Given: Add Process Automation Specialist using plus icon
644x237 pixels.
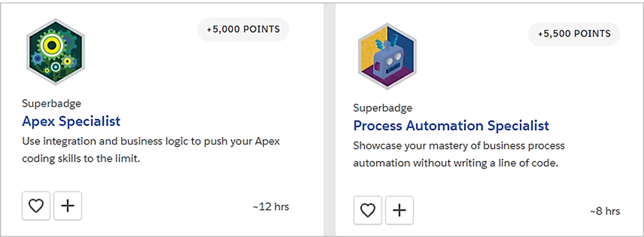Looking at the screenshot, I should (399, 211).
